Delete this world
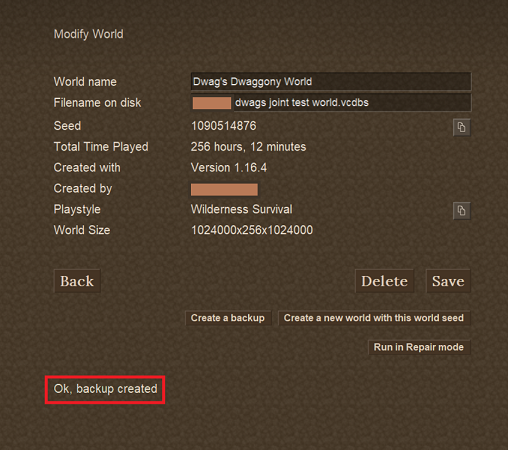The image size is (508, 450). click(x=384, y=281)
